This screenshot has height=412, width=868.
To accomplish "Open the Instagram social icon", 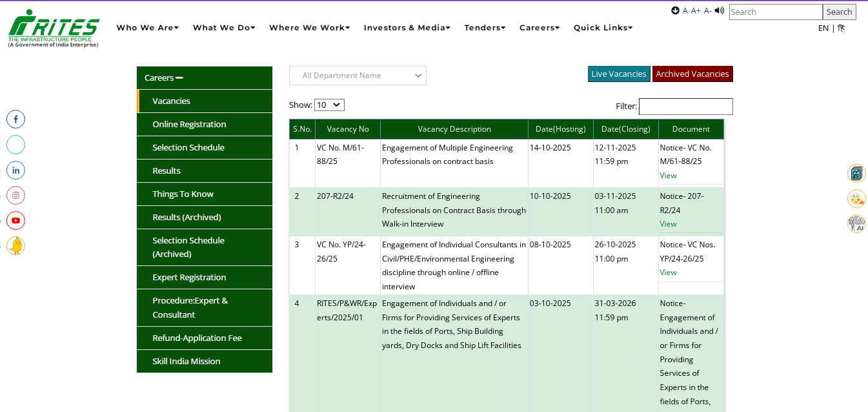I will tap(15, 196).
